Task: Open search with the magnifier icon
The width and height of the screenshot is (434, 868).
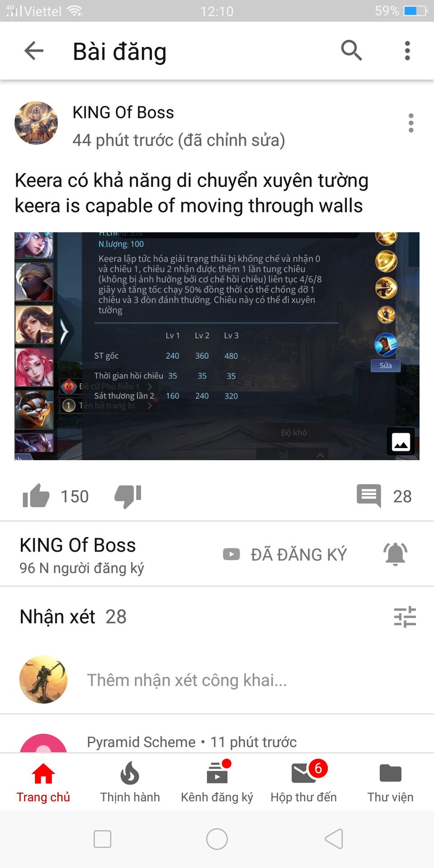Action: point(351,50)
